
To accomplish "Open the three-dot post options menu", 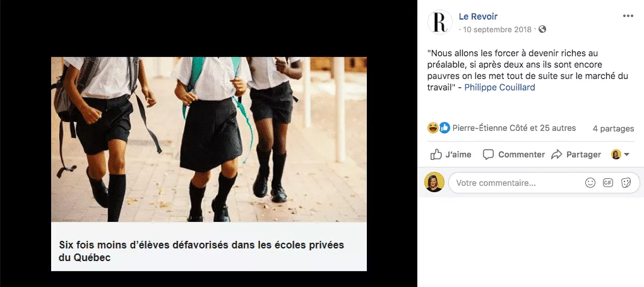I will click(x=628, y=16).
